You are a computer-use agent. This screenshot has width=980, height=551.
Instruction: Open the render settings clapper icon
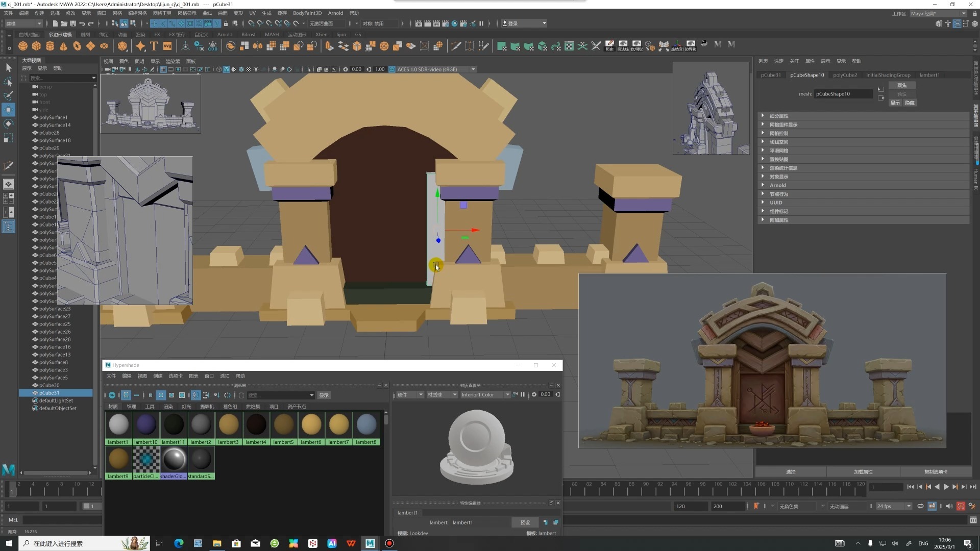coord(445,23)
